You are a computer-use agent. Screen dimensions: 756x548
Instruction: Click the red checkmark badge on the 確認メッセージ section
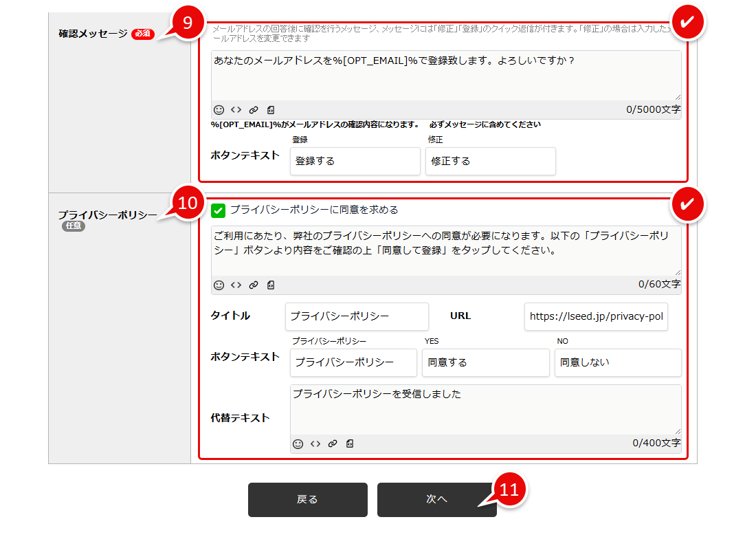(688, 21)
